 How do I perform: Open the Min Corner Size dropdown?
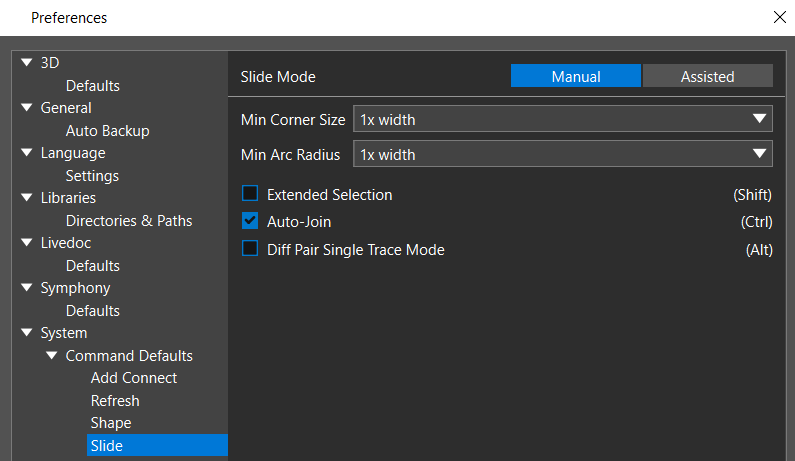click(x=563, y=119)
